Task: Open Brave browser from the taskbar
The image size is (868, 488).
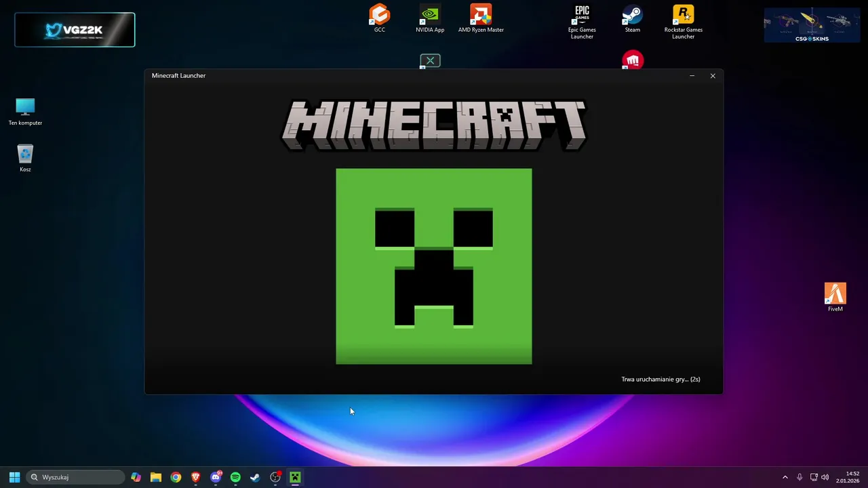Action: pyautogui.click(x=196, y=477)
